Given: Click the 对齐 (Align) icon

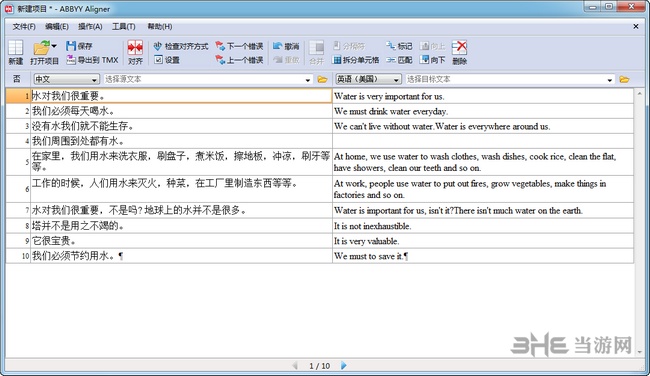Looking at the screenshot, I should [x=135, y=52].
